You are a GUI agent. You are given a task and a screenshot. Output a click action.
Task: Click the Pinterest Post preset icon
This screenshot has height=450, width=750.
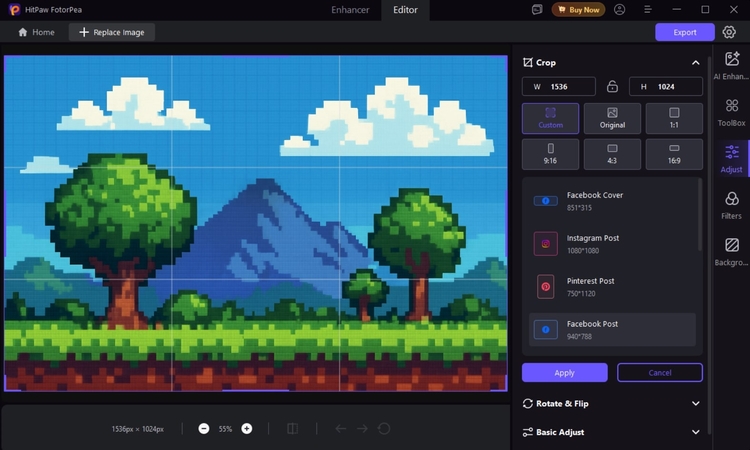pos(545,286)
